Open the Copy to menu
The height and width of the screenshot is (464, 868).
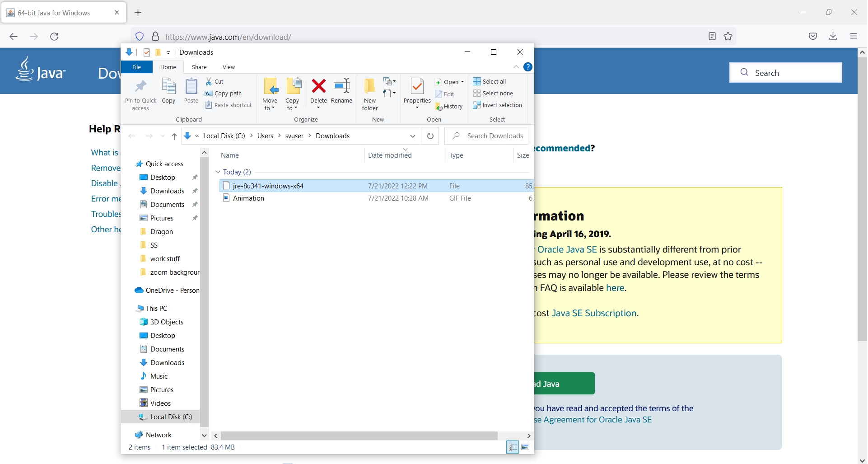click(x=292, y=95)
